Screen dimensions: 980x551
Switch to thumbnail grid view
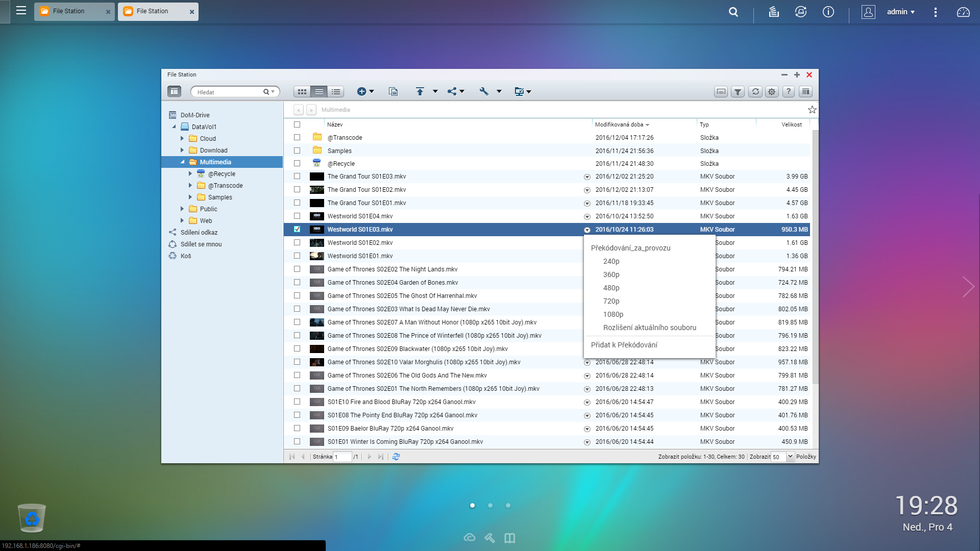click(302, 92)
